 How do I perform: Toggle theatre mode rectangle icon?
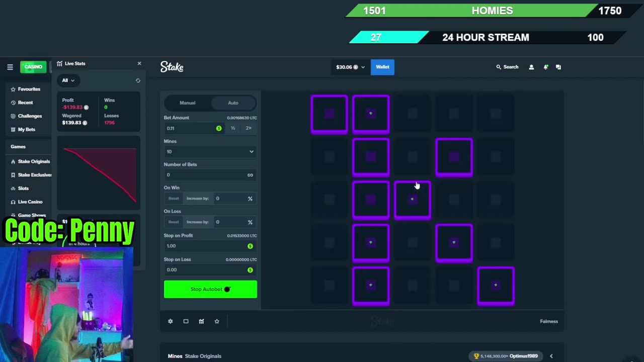(186, 321)
